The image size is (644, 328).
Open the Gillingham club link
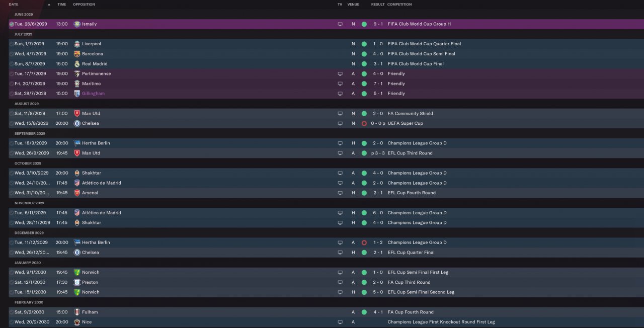[x=93, y=94]
